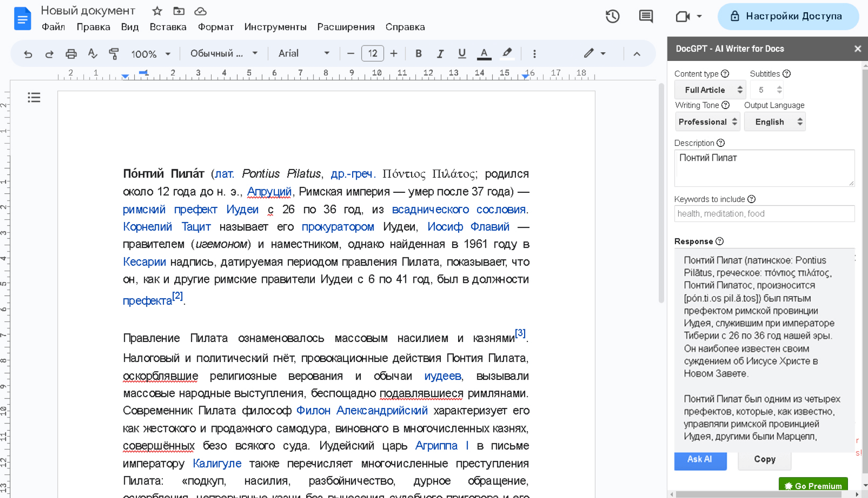The image size is (868, 498).
Task: Run spelling and grammar check icon
Action: click(x=92, y=54)
